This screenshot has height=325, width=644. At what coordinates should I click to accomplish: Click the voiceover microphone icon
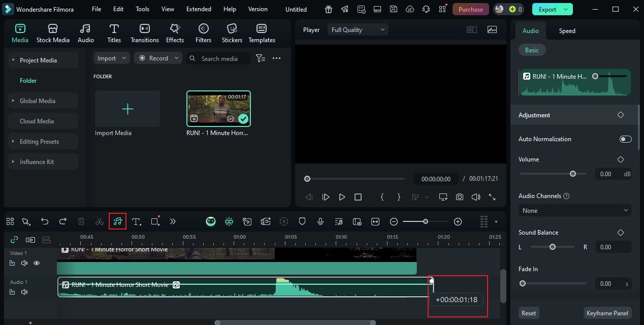[x=320, y=221]
